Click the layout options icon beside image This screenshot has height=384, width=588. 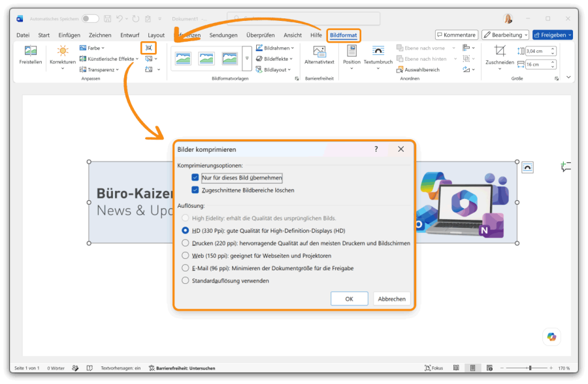[527, 167]
